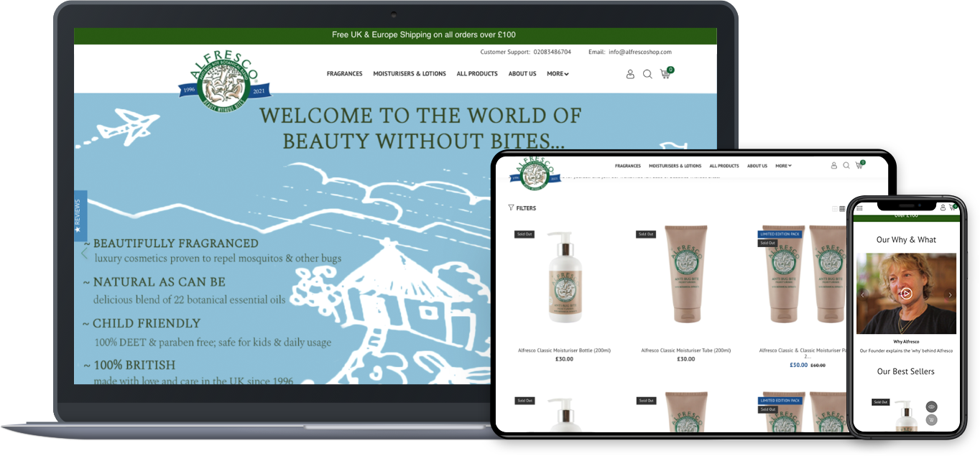Click the £50.00 sale price on tablet

click(x=799, y=365)
